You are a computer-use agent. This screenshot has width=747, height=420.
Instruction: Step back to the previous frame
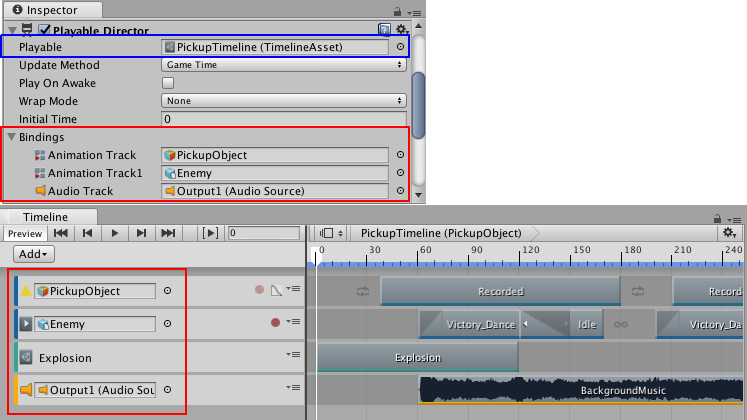[88, 233]
